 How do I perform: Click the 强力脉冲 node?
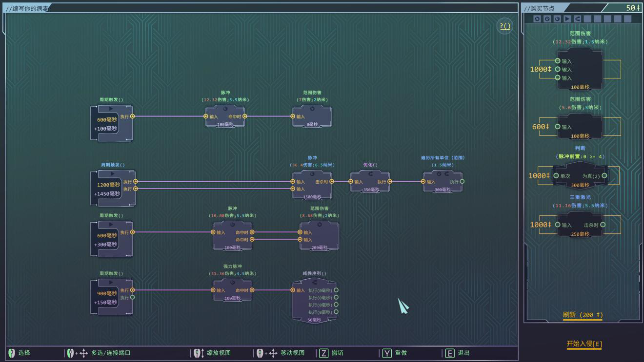click(232, 290)
